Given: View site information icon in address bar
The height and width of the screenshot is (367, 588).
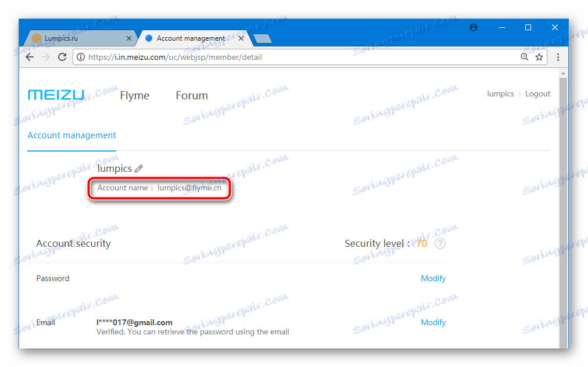Looking at the screenshot, I should click(81, 57).
